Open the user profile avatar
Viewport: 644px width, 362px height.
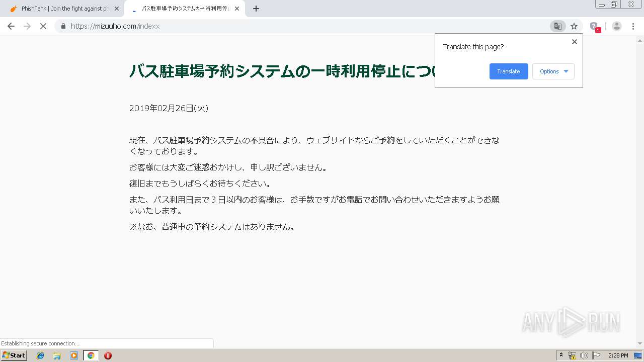617,26
